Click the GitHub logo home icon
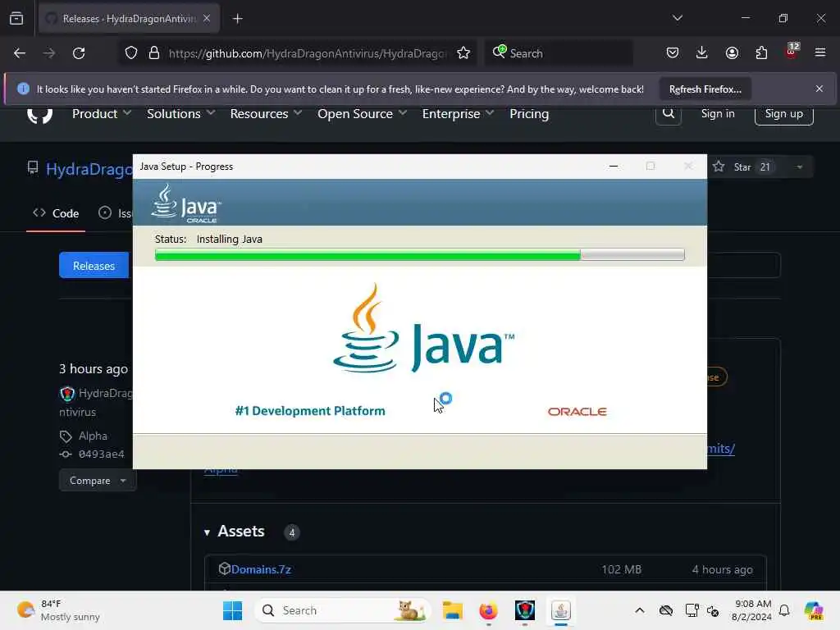This screenshot has height=630, width=840. point(39,115)
